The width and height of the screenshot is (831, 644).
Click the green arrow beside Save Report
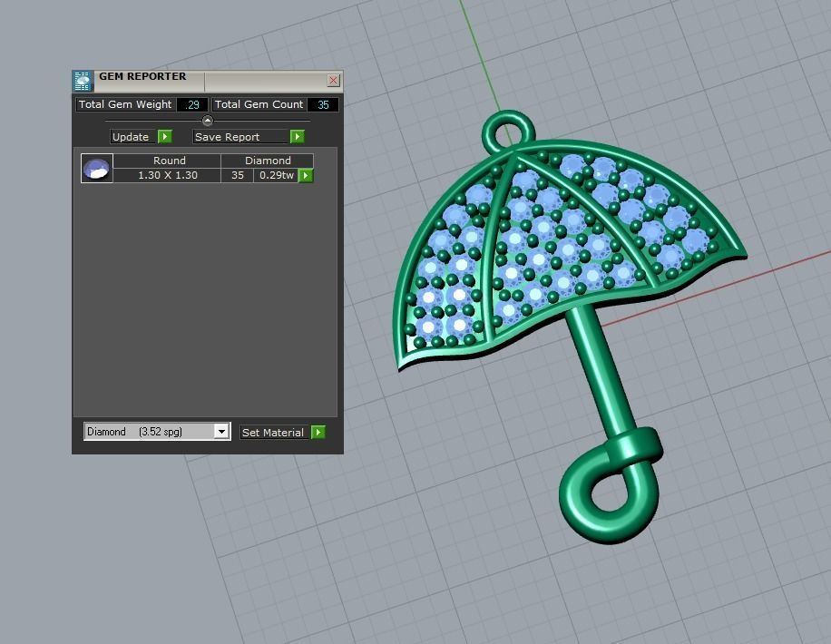point(298,137)
